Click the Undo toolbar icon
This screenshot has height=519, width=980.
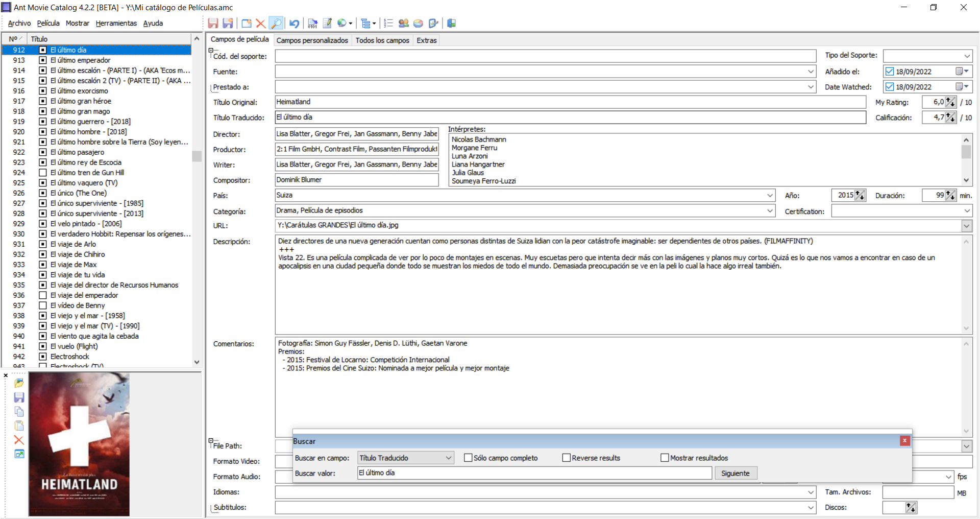(294, 23)
